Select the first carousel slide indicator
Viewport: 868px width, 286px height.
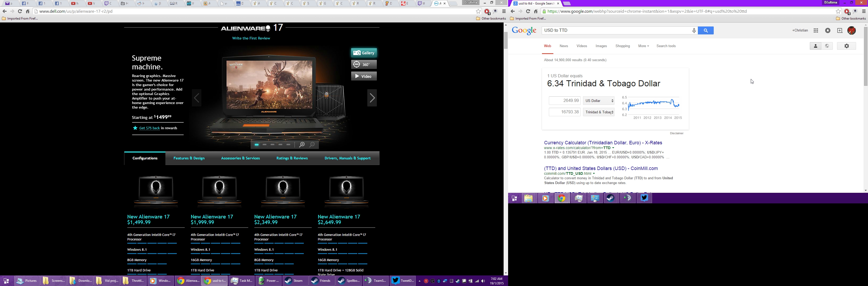pyautogui.click(x=256, y=145)
